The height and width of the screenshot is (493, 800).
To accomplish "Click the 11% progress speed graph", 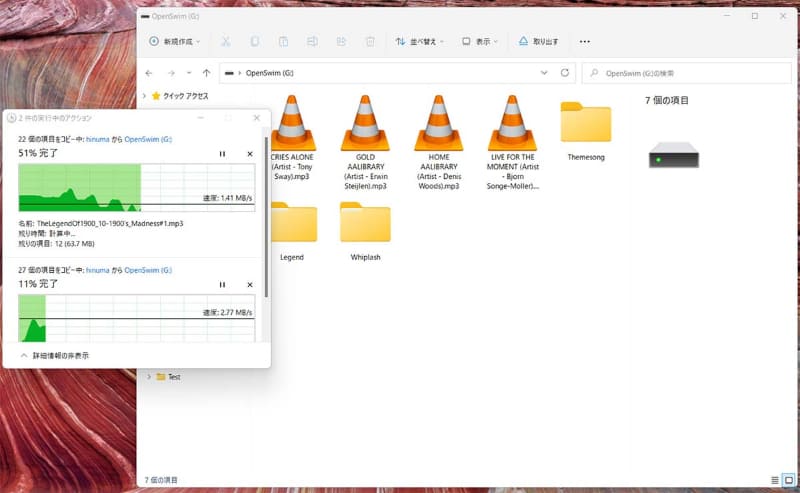I will point(137,318).
